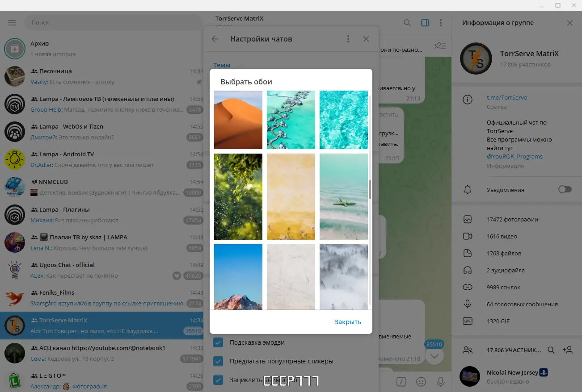Open the main hamburger menu

coord(12,22)
